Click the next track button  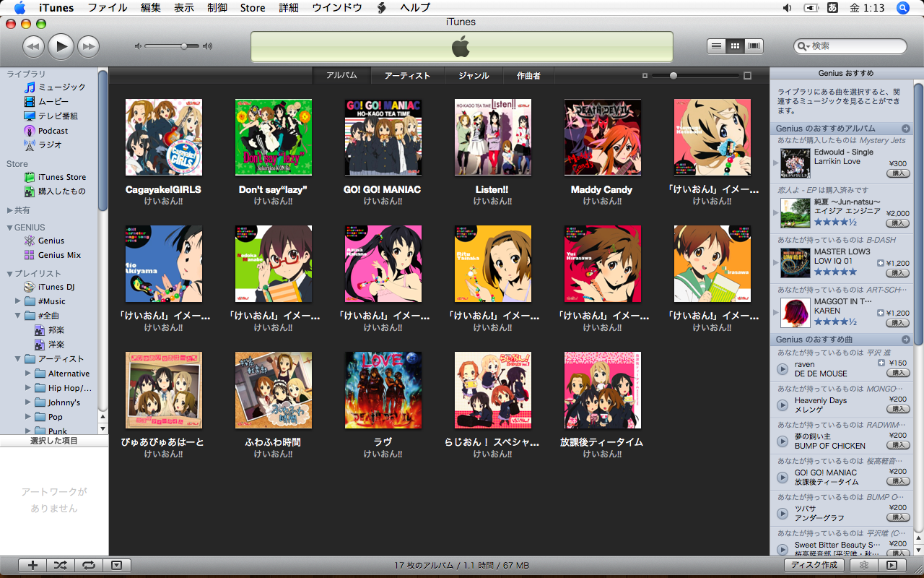88,47
